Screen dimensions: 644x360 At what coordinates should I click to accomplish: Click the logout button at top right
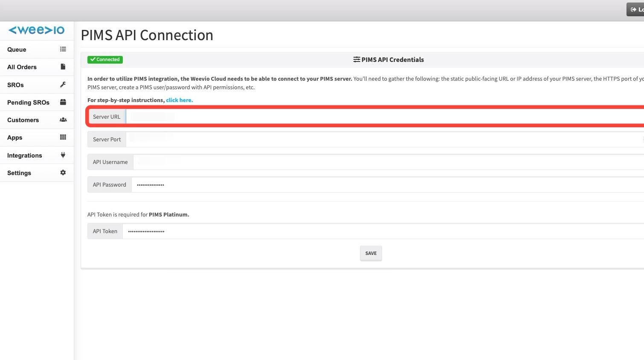tap(635, 9)
